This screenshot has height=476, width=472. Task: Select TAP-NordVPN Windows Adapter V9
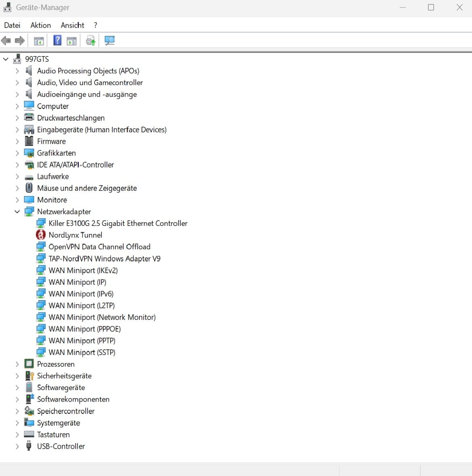(x=105, y=259)
